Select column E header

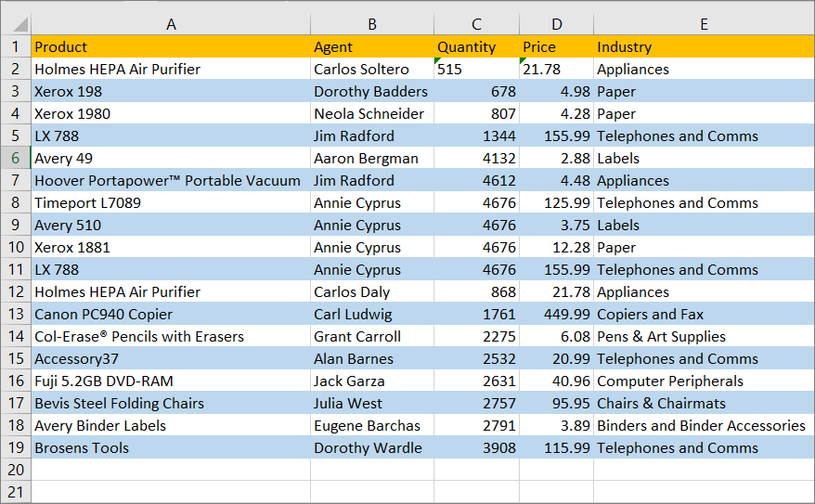[x=704, y=24]
